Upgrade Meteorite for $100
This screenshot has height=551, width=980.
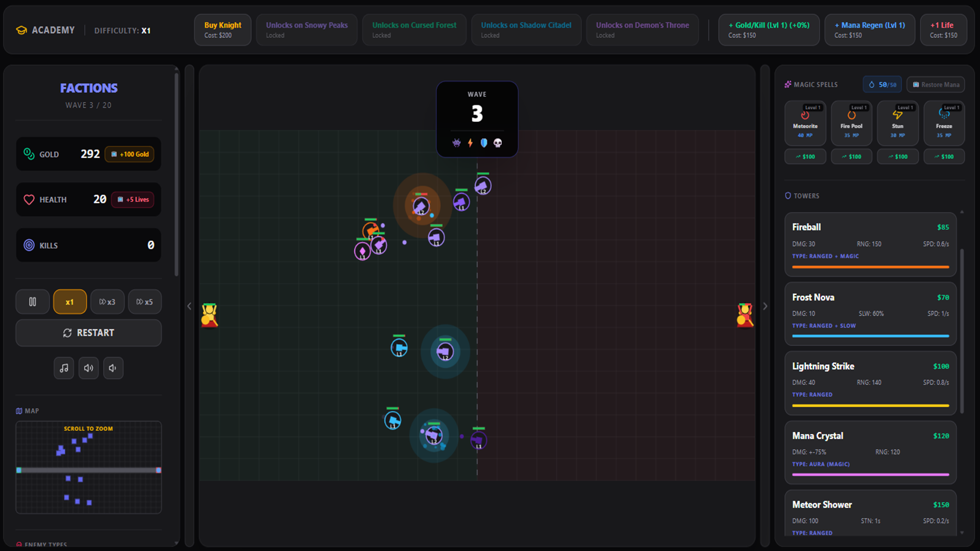click(x=805, y=156)
